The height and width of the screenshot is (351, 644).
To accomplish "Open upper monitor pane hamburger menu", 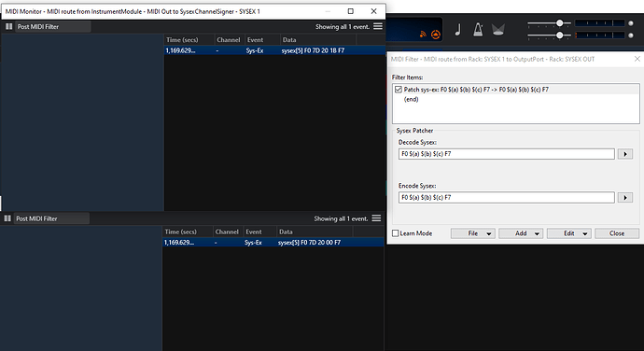I will click(378, 26).
